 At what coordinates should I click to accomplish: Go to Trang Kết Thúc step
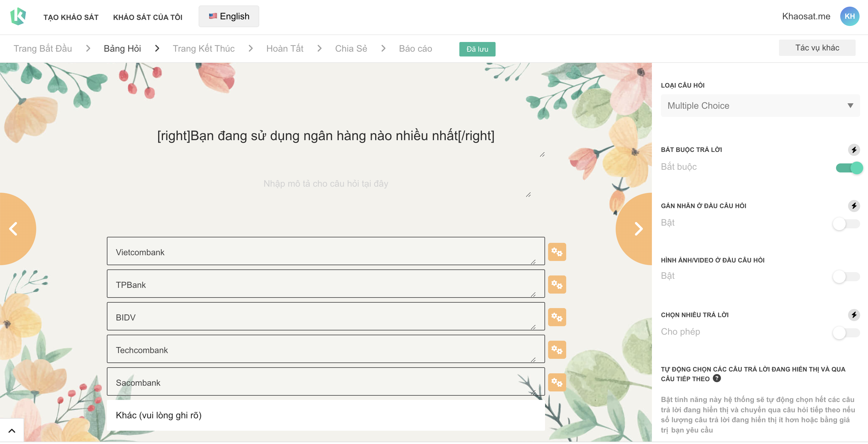point(203,49)
